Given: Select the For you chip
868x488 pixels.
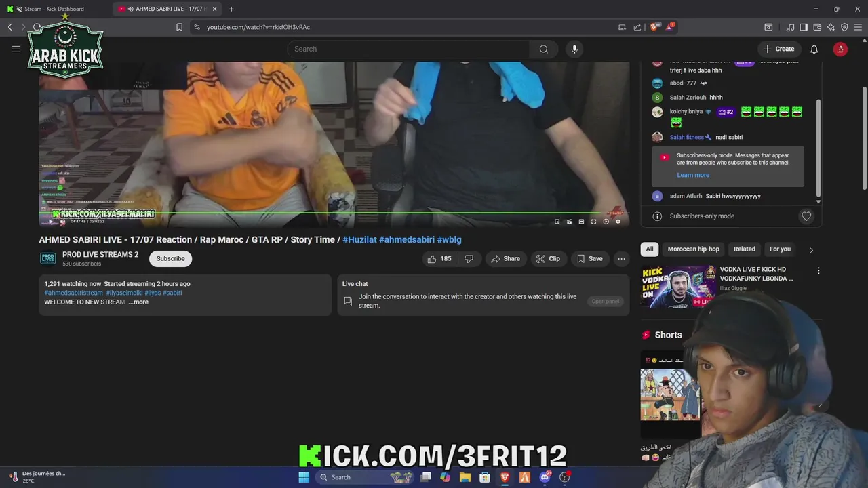Looking at the screenshot, I should (780, 249).
